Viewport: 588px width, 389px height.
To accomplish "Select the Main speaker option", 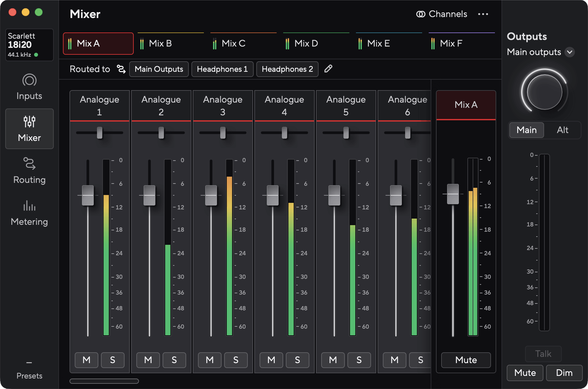I will coord(526,130).
